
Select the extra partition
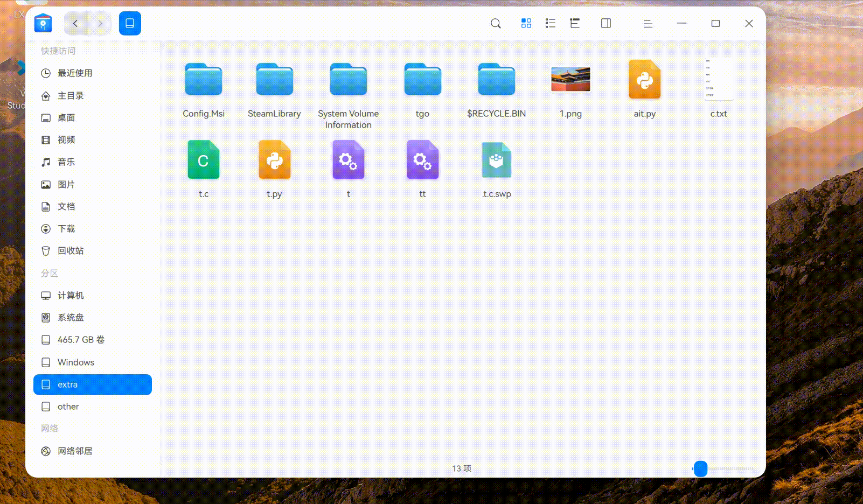93,384
